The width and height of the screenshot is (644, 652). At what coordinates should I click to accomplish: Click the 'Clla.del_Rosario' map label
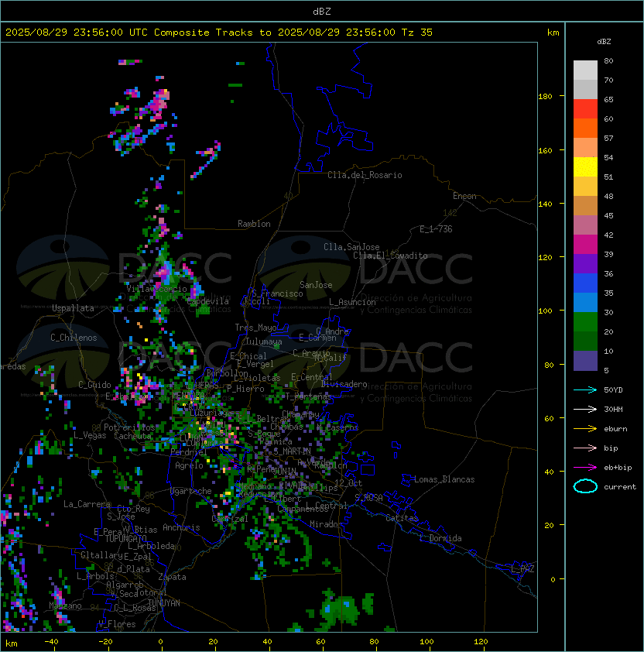365,175
